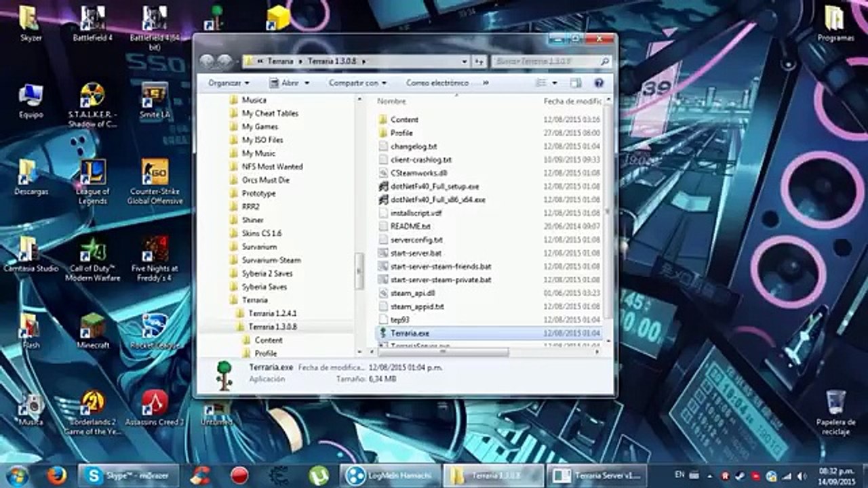
Task: Open the Abrir toolbar button
Action: coord(283,83)
